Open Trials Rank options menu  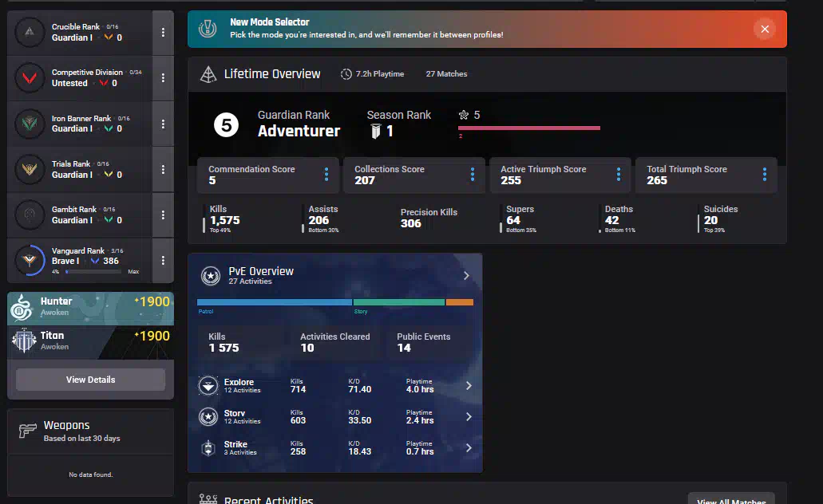coord(163,169)
